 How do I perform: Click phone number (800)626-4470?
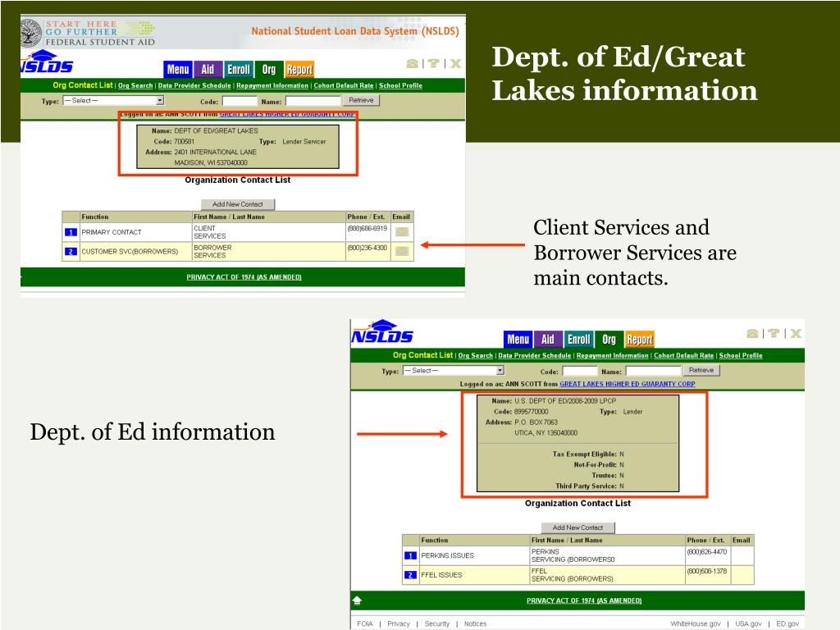[x=706, y=552]
